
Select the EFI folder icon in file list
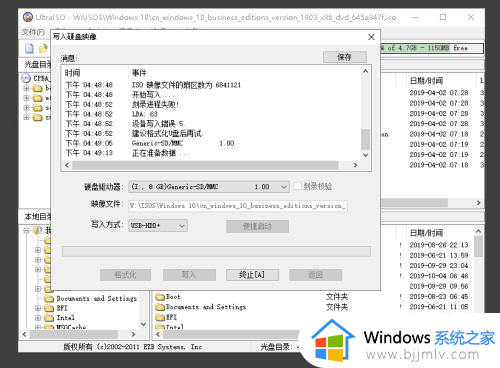(x=160, y=317)
